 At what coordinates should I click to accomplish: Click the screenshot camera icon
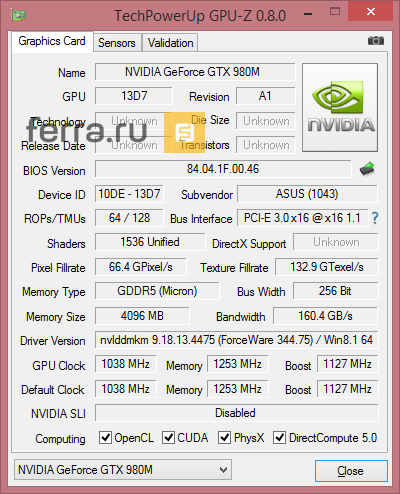click(x=376, y=41)
